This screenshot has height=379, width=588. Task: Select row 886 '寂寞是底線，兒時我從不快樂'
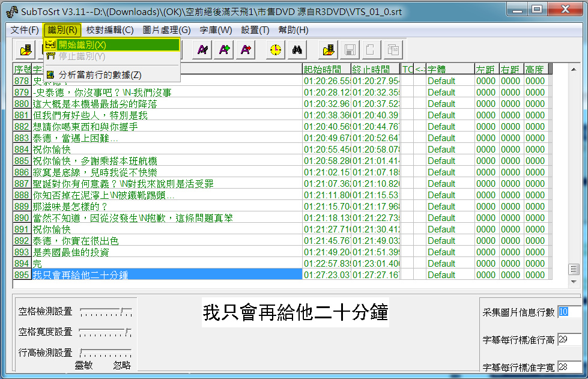(x=167, y=172)
